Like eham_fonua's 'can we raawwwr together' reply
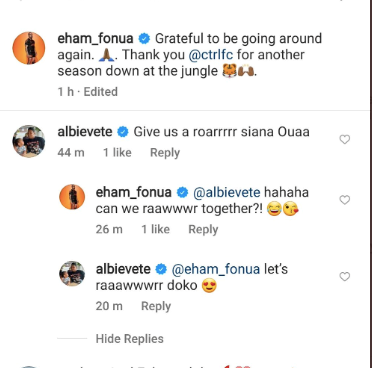Viewport: 372px width, 368px height. pyautogui.click(x=345, y=200)
